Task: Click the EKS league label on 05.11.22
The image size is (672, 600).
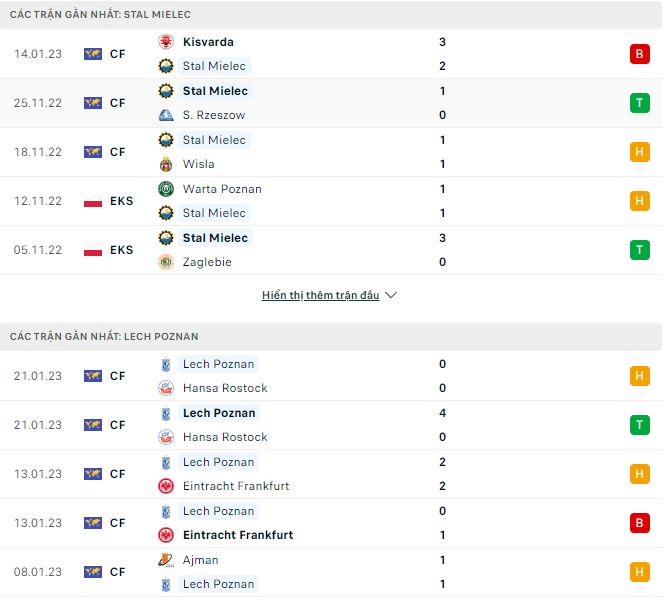Action: point(122,250)
